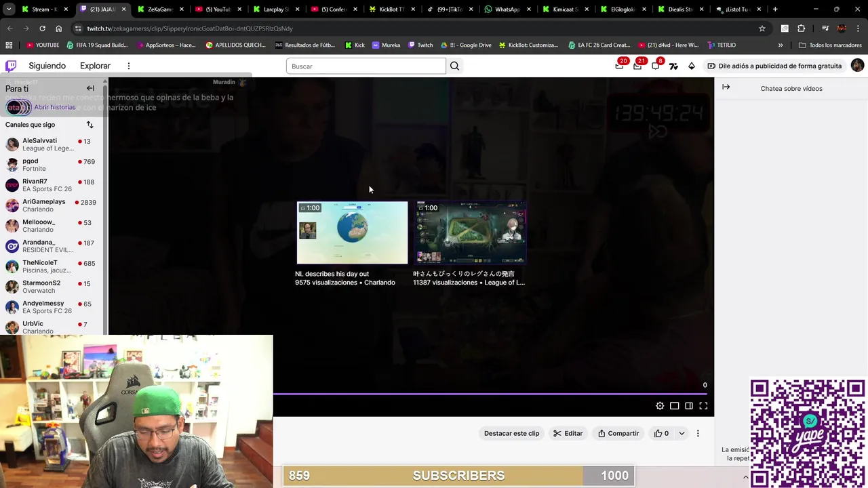Viewport: 868px width, 488px height.
Task: Open the whispers icon with 8 badge
Action: click(x=655, y=66)
